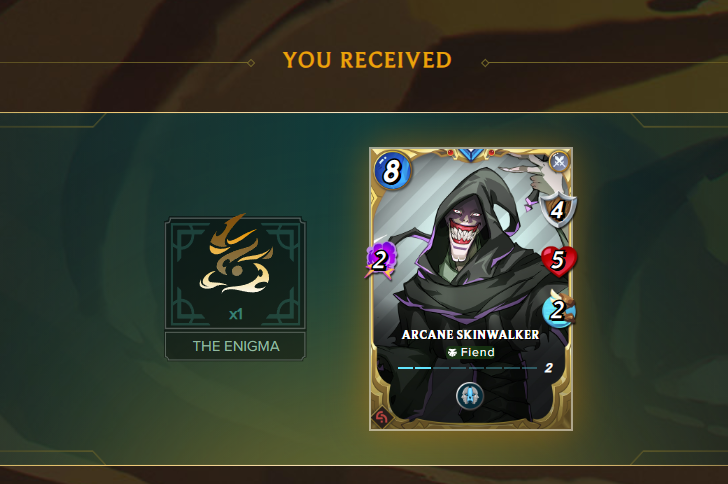Image resolution: width=728 pixels, height=484 pixels.
Task: Click the winged speed 2 icon
Action: [559, 309]
